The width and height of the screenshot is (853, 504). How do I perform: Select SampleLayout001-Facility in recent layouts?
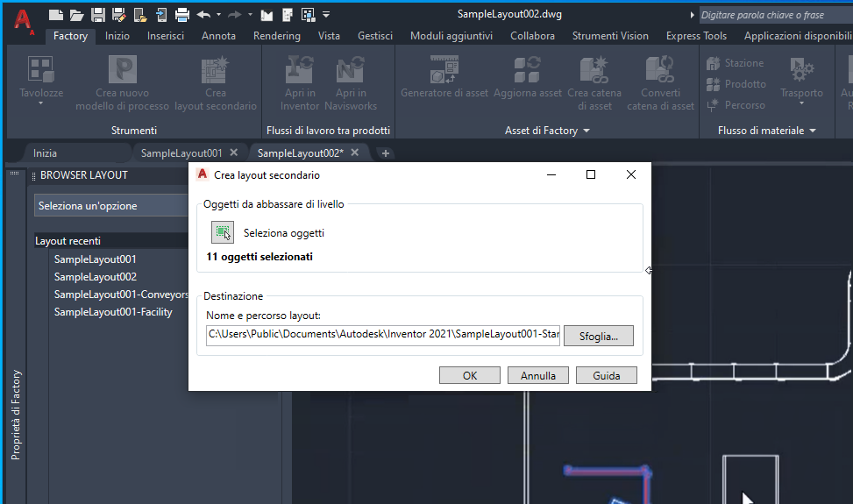(113, 311)
